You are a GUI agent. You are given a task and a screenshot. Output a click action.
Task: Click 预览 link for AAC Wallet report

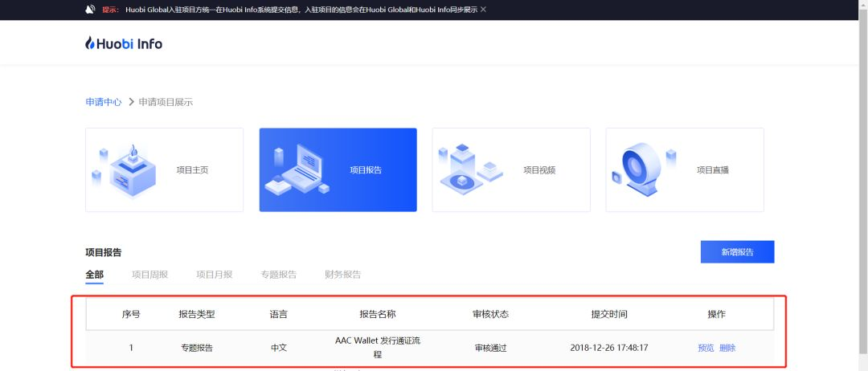click(706, 348)
